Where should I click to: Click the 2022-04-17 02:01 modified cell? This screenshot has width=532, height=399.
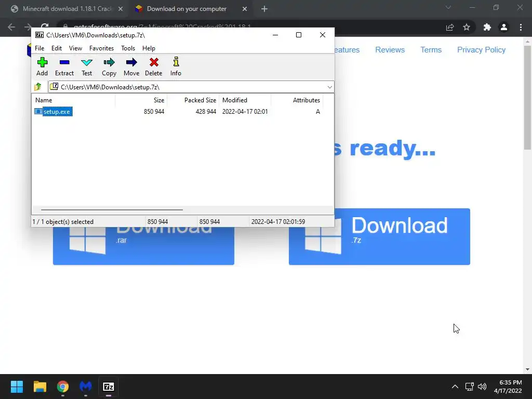coord(245,112)
